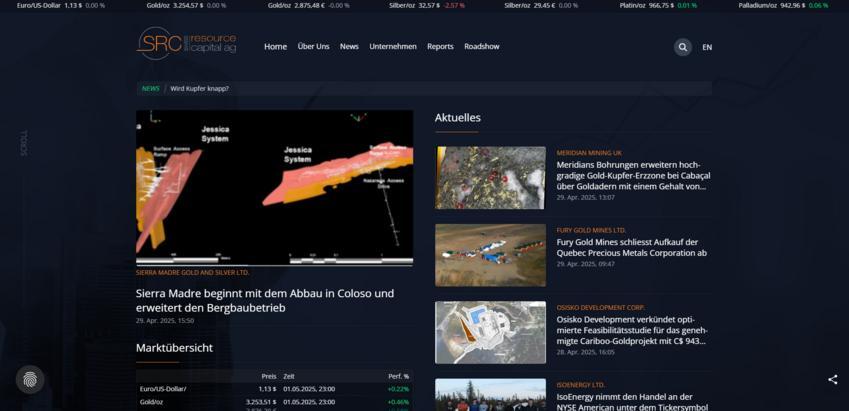
Task: Click the green NEWS label in ticker
Action: tap(151, 89)
